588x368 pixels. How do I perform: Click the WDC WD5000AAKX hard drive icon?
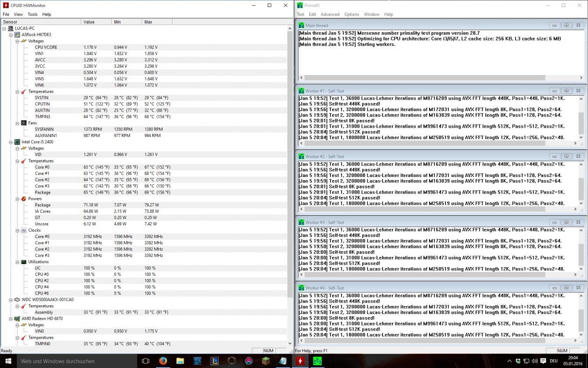pyautogui.click(x=17, y=299)
